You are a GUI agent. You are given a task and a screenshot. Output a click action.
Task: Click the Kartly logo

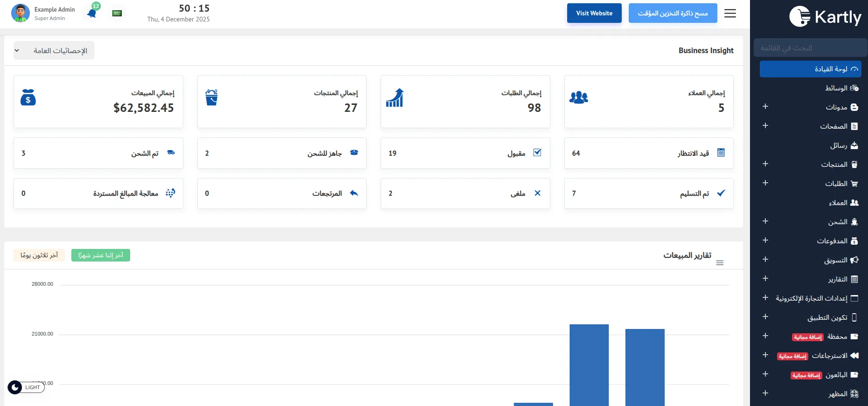[825, 17]
